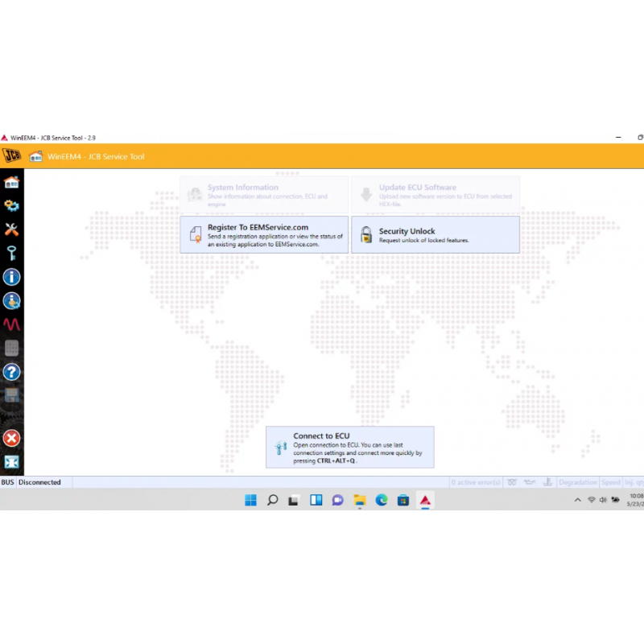The height and width of the screenshot is (644, 644).
Task: Open Task View on the taskbar
Action: coord(293,500)
